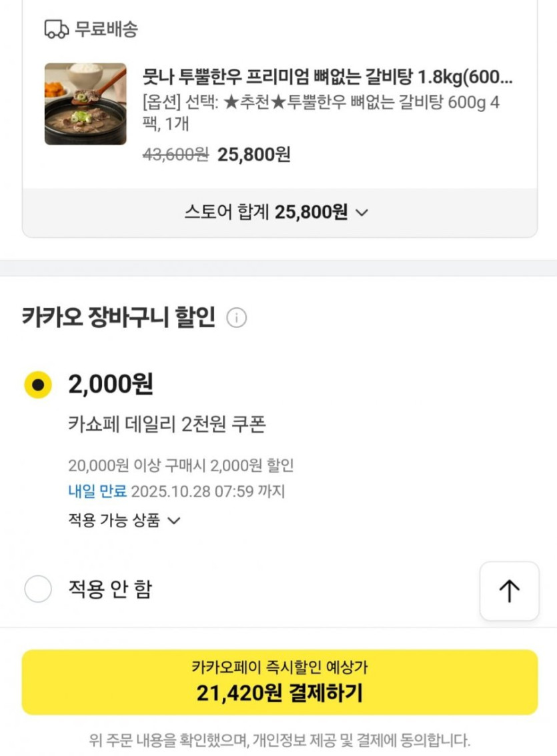
Task: Choose the 적용 안 함 radio button
Action: click(x=38, y=589)
